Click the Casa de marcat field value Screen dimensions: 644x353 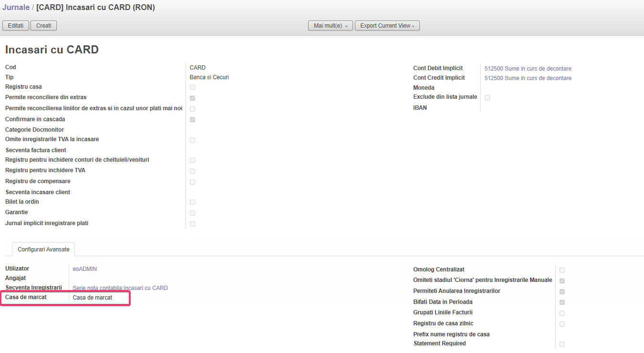[93, 298]
